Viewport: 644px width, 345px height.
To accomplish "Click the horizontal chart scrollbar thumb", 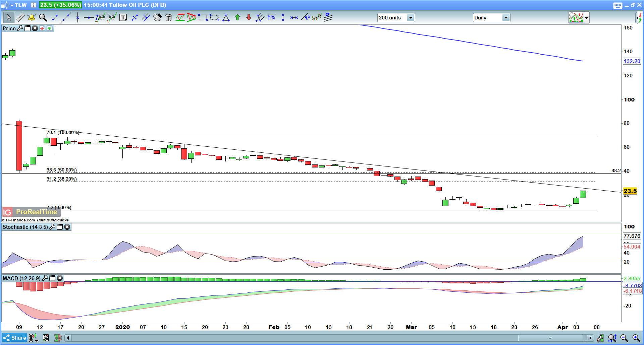I will (x=550, y=338).
